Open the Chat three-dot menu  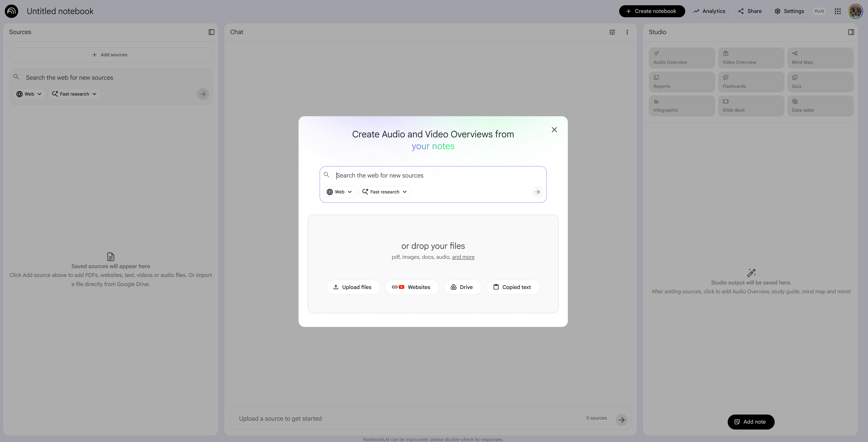pos(627,32)
